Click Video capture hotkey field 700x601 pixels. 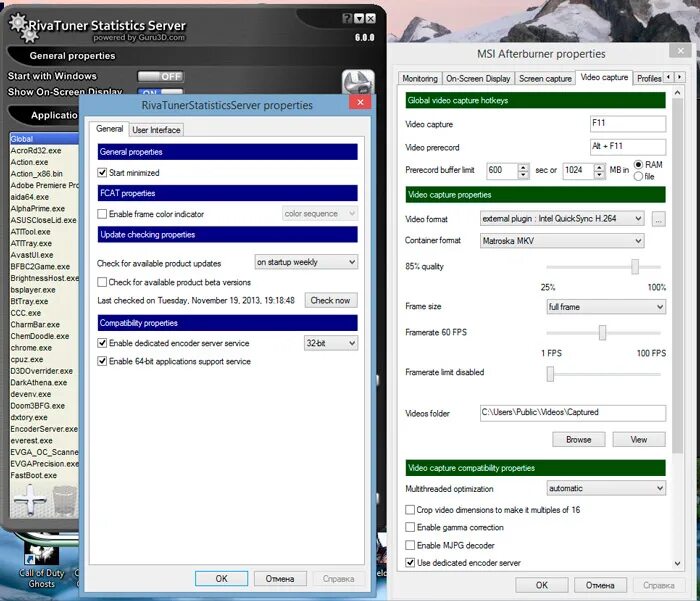point(628,123)
